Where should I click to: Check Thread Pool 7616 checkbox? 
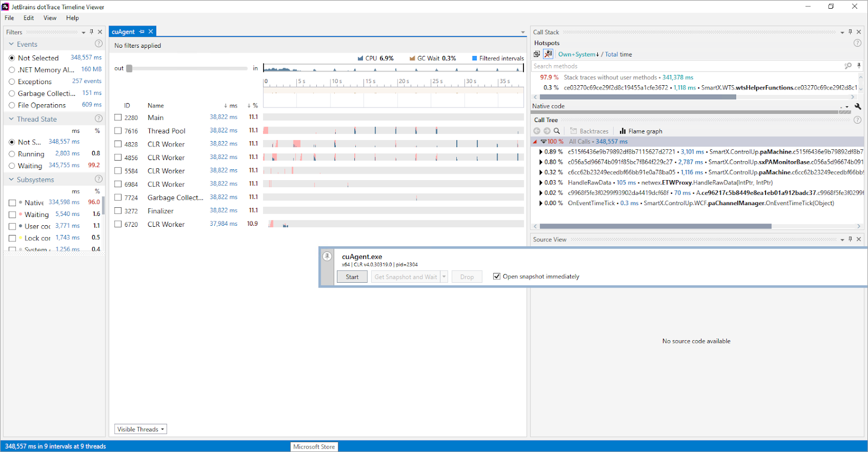[x=118, y=131]
